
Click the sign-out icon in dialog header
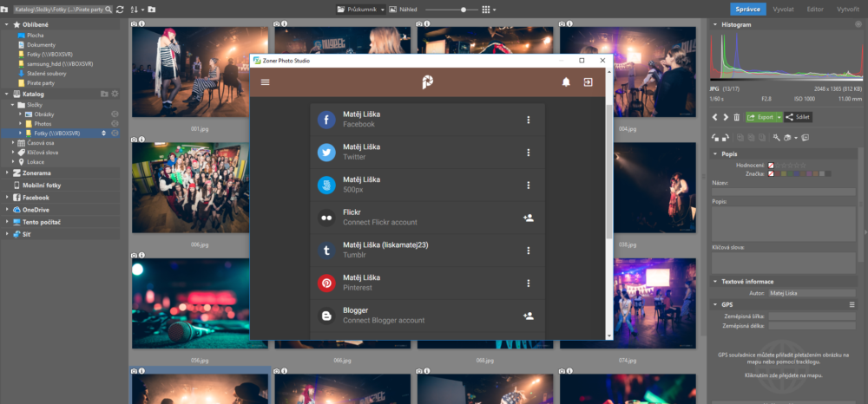pyautogui.click(x=588, y=82)
